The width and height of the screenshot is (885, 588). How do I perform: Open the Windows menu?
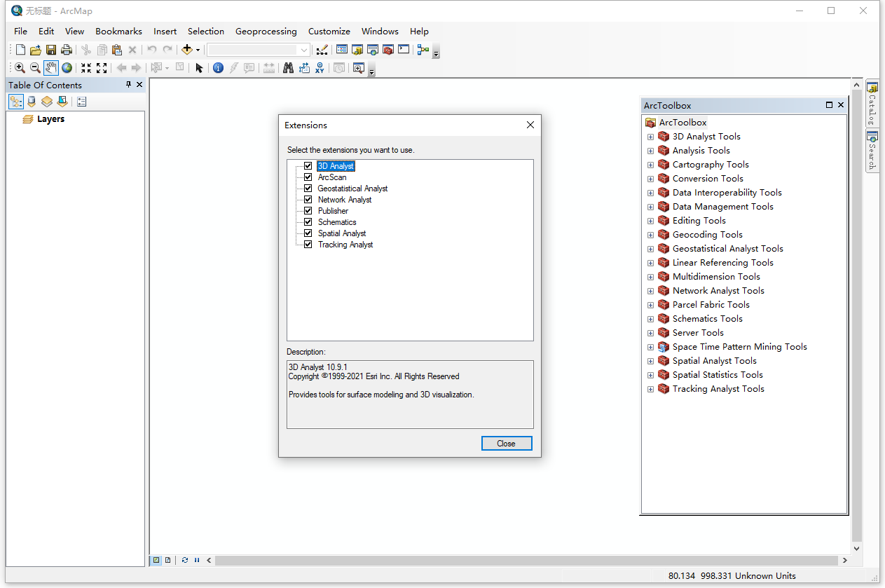pyautogui.click(x=380, y=32)
